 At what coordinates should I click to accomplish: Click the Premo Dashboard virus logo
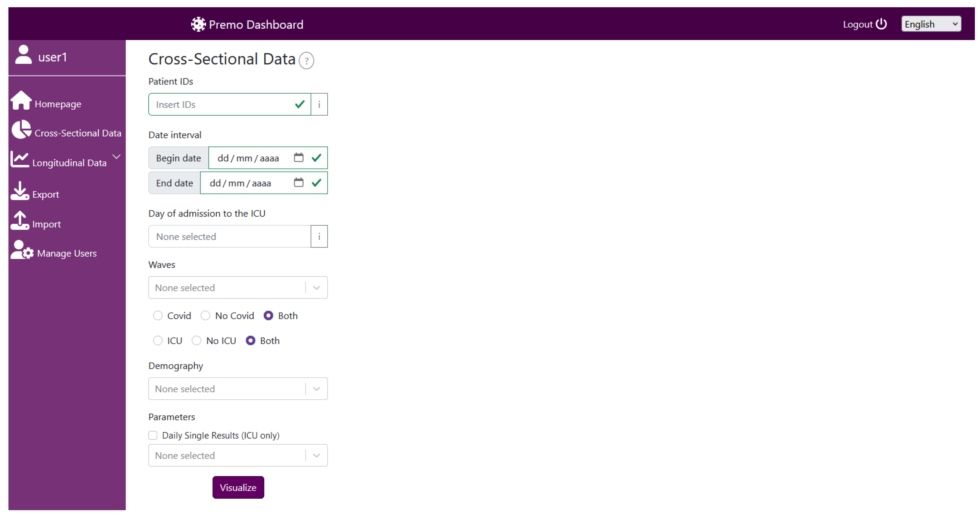click(198, 24)
